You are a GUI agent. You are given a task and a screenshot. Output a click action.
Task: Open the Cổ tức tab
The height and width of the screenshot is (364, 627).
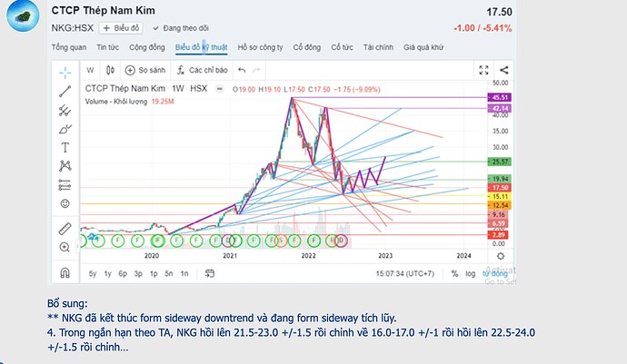point(342,47)
